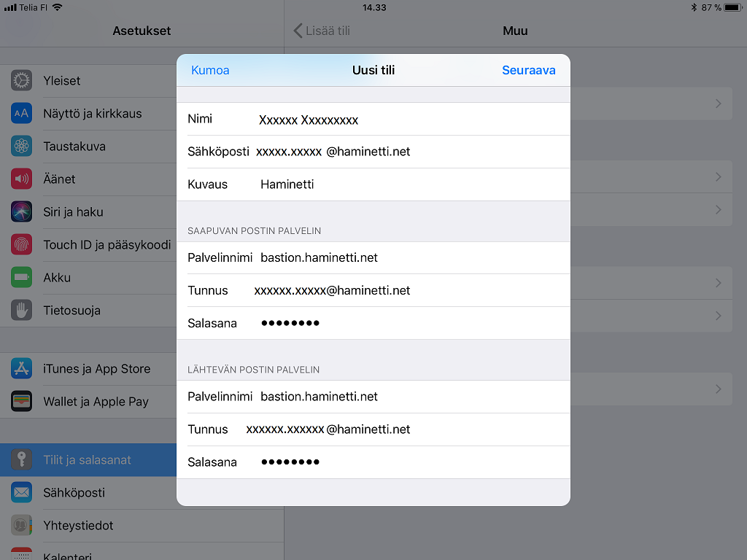Tap the LÄHTEVÄN POSTIN PALVELIN header
The image size is (747, 560).
click(253, 370)
